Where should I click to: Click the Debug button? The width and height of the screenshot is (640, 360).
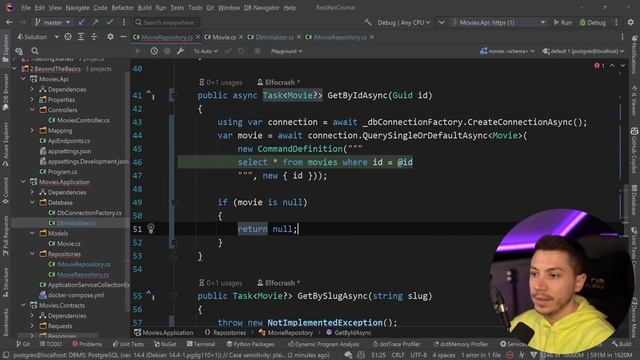(x=593, y=22)
